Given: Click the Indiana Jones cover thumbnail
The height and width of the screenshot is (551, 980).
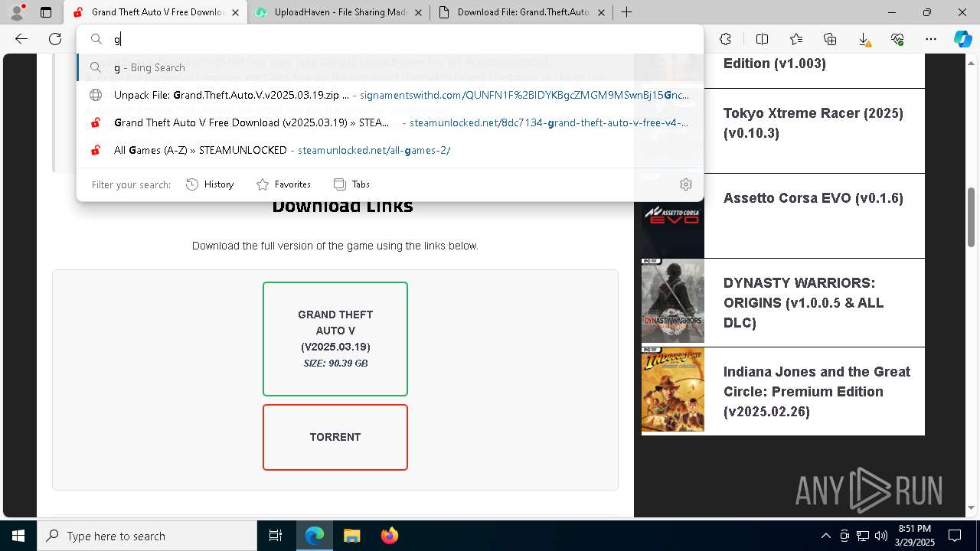Looking at the screenshot, I should coord(673,390).
